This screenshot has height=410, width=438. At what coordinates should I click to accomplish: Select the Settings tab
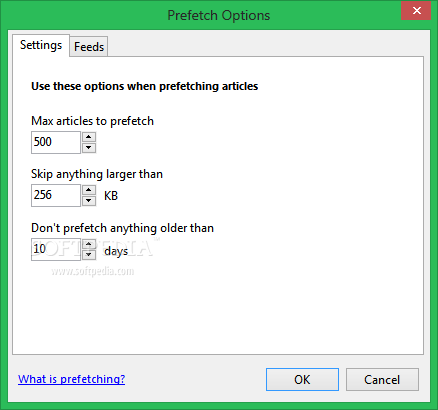(41, 45)
